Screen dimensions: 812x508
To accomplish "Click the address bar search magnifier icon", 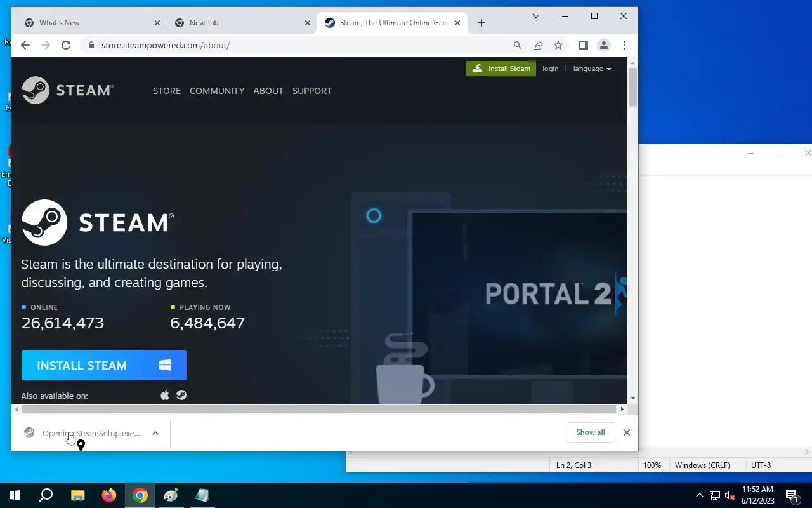I will pyautogui.click(x=518, y=45).
